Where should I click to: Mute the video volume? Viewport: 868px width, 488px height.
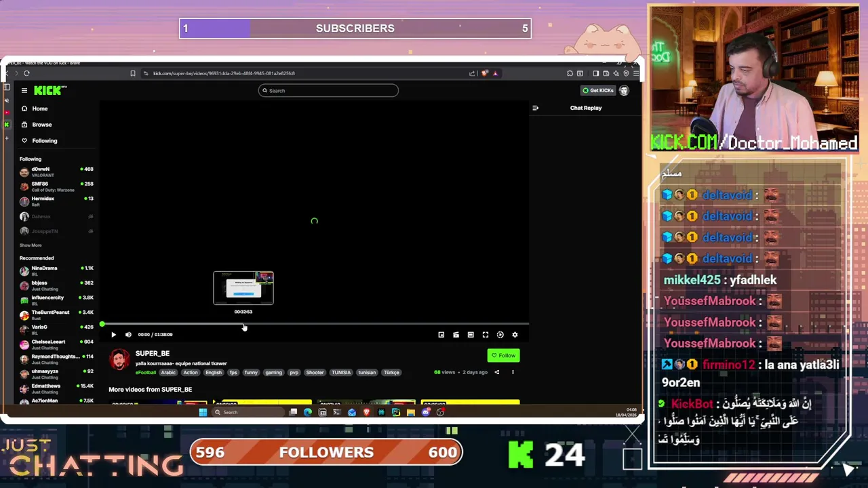128,334
